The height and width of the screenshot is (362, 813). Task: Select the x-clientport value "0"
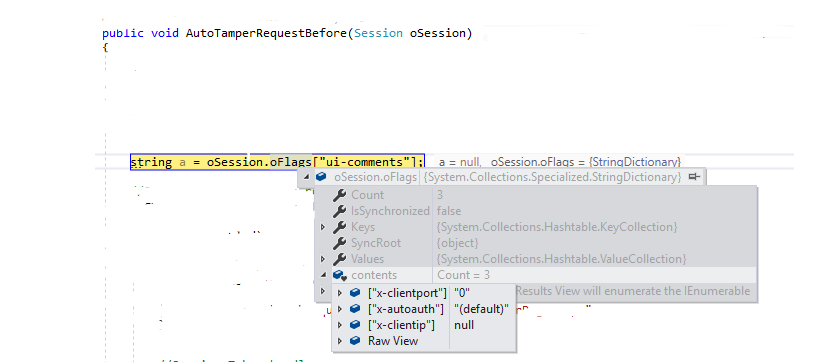coord(462,293)
